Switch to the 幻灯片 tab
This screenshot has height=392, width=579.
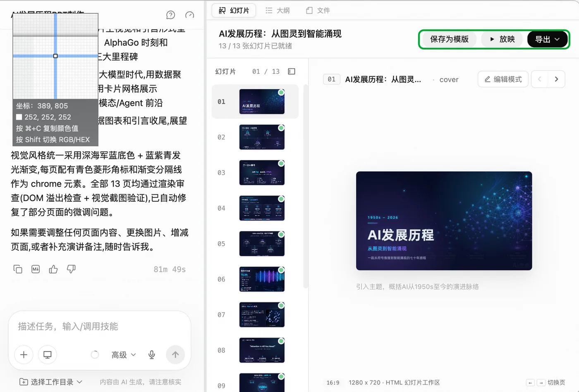click(x=234, y=10)
